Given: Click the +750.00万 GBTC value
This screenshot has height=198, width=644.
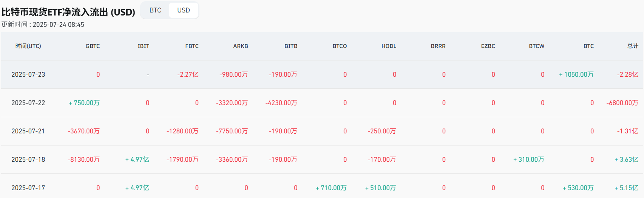Looking at the screenshot, I should [x=84, y=103].
